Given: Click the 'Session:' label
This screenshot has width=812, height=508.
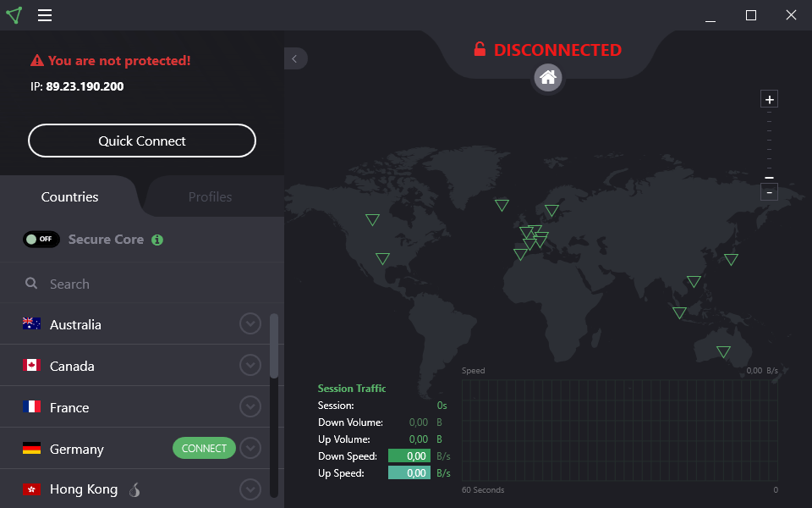Looking at the screenshot, I should (336, 406).
